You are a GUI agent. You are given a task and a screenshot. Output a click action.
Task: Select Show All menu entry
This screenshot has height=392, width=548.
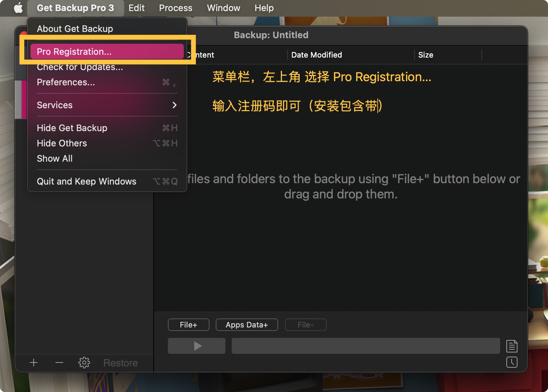coord(107,159)
